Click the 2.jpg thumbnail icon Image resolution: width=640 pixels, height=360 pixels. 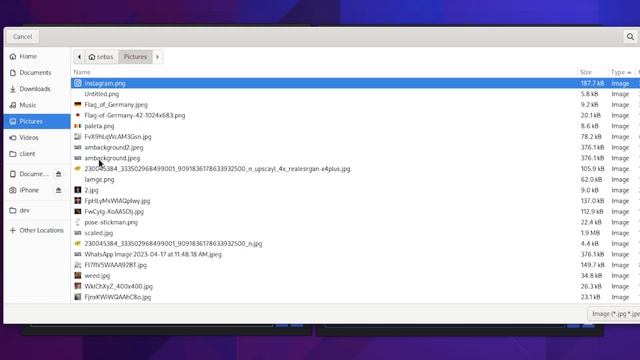coord(78,190)
